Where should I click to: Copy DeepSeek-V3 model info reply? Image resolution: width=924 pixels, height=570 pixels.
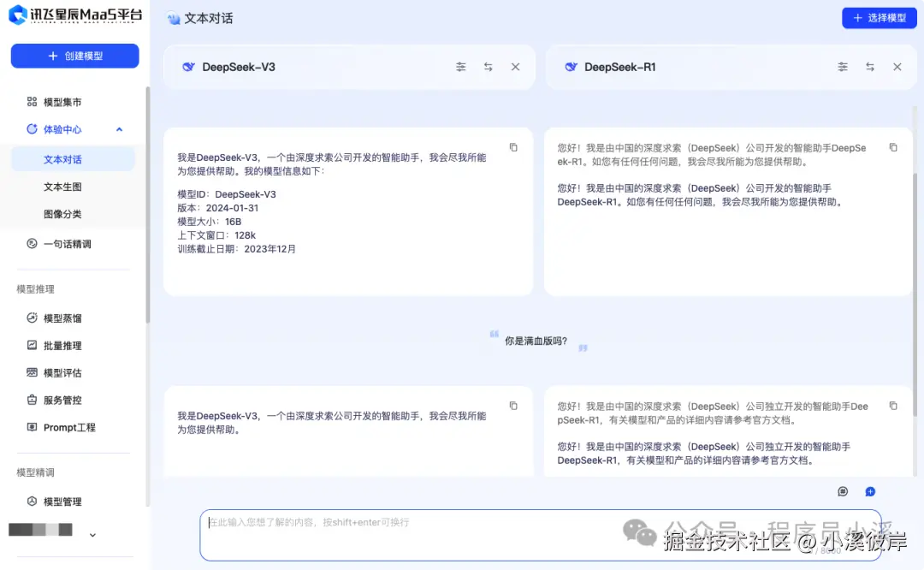click(x=513, y=147)
